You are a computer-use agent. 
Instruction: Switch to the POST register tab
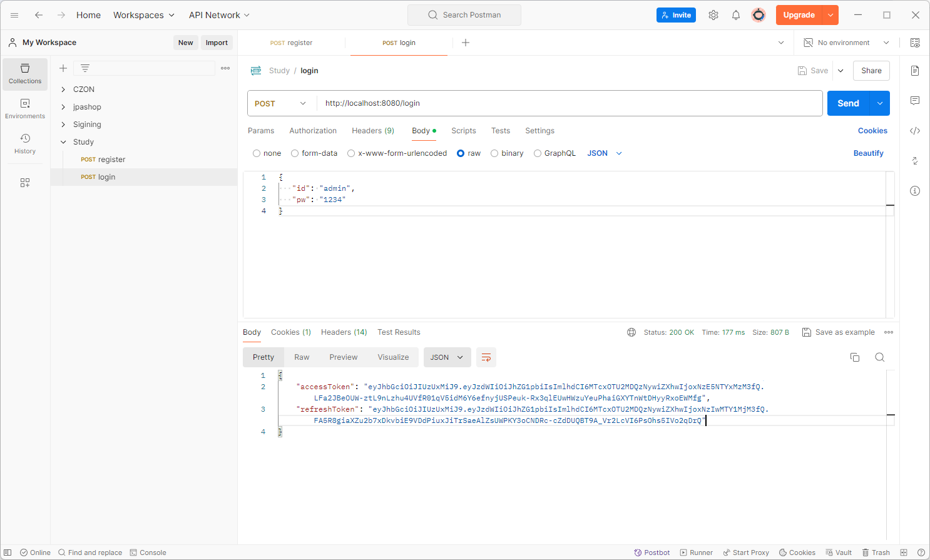[x=292, y=43]
